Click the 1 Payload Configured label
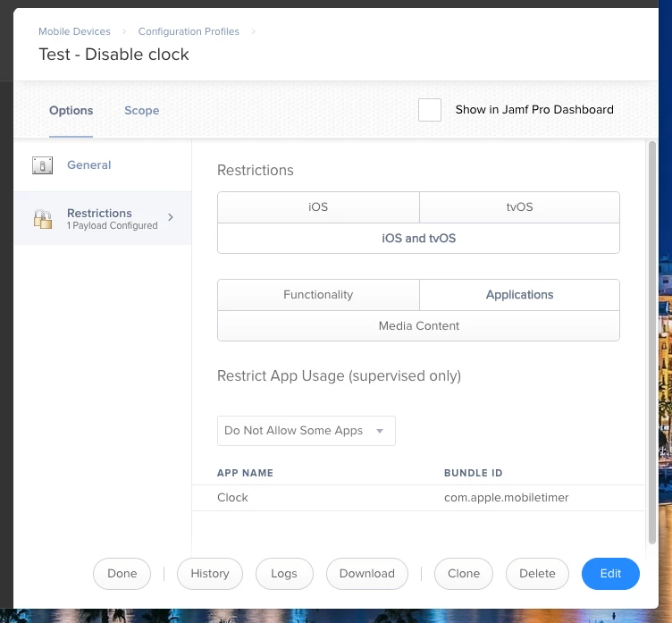 (x=113, y=225)
